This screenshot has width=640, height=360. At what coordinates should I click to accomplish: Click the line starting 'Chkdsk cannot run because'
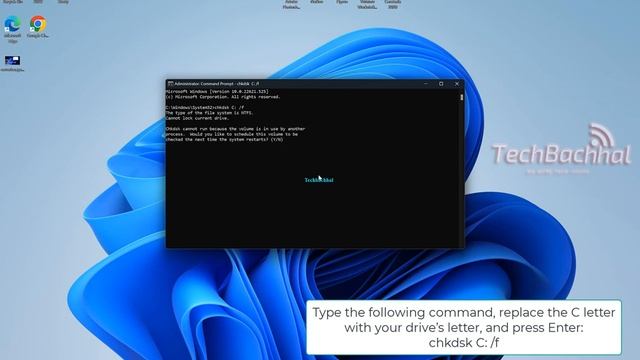coord(236,129)
